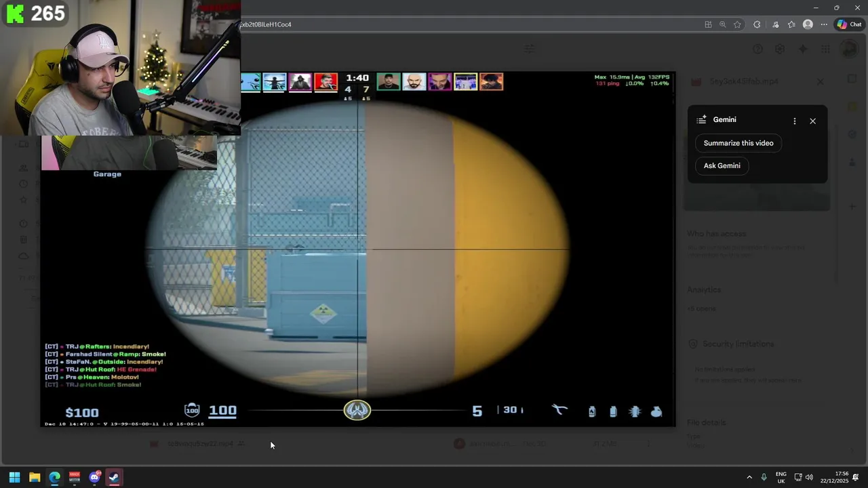The height and width of the screenshot is (488, 868).
Task: Open the red app icon beside Edge in taskbar
Action: 75,477
